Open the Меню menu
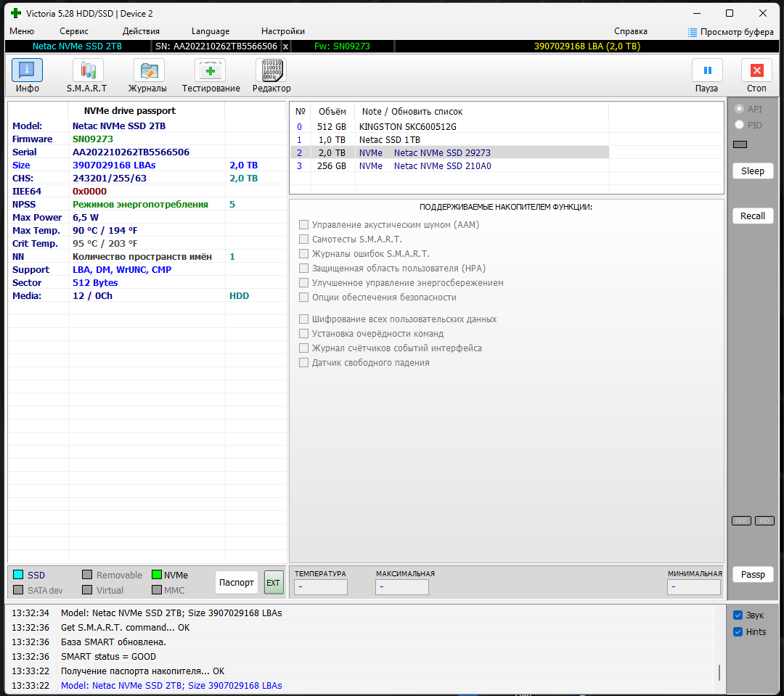The width and height of the screenshot is (784, 696). (x=22, y=31)
